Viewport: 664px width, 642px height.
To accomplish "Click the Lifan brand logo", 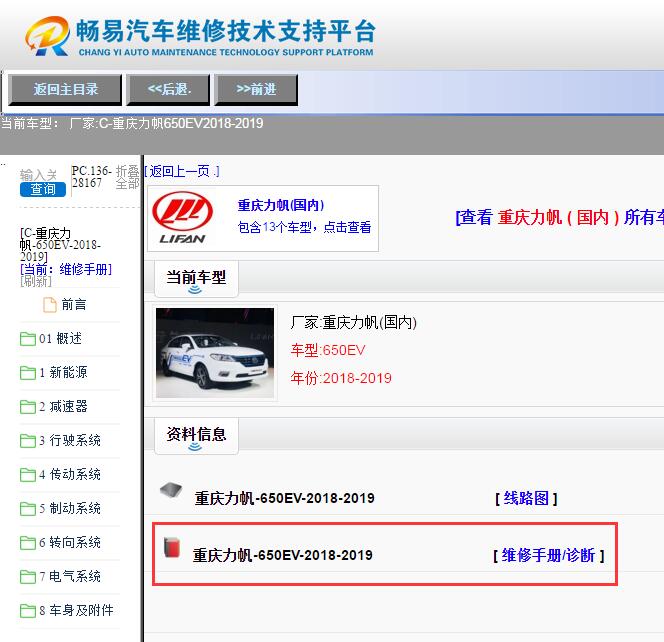I will click(x=183, y=218).
